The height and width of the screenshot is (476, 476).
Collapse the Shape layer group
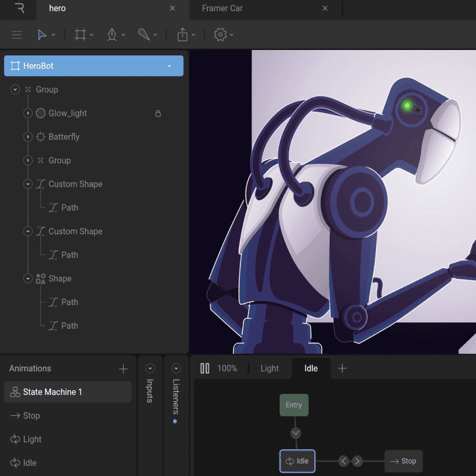coord(27,278)
